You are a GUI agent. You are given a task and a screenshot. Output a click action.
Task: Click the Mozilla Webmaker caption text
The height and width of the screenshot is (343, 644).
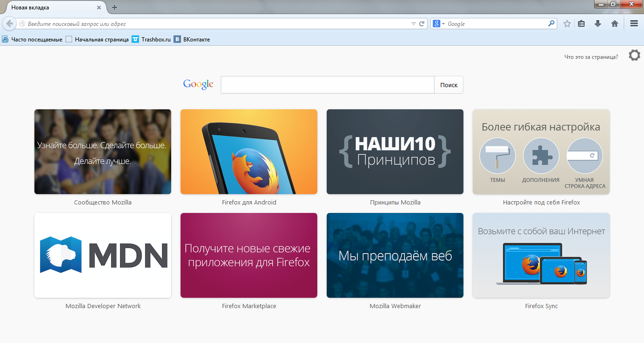(395, 306)
